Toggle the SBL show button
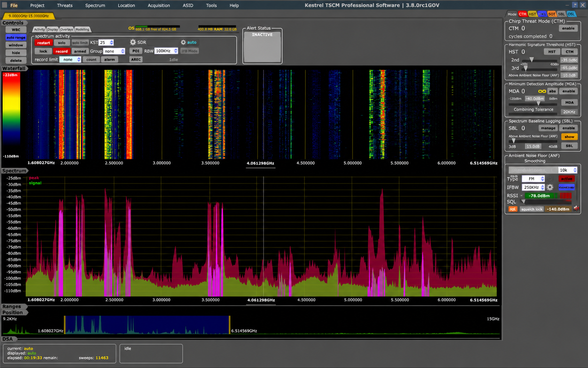The width and height of the screenshot is (588, 368). 569,137
